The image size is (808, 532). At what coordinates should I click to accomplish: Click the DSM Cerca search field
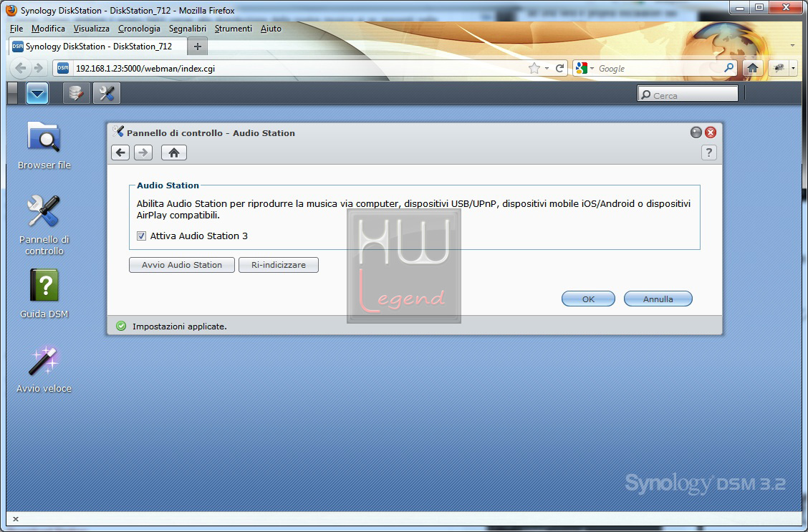(x=688, y=94)
